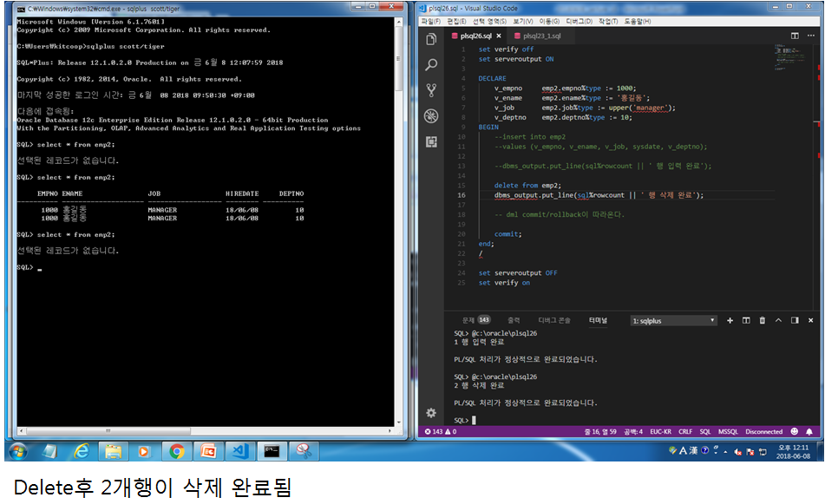Open the Manage gear in activity bar

(431, 413)
